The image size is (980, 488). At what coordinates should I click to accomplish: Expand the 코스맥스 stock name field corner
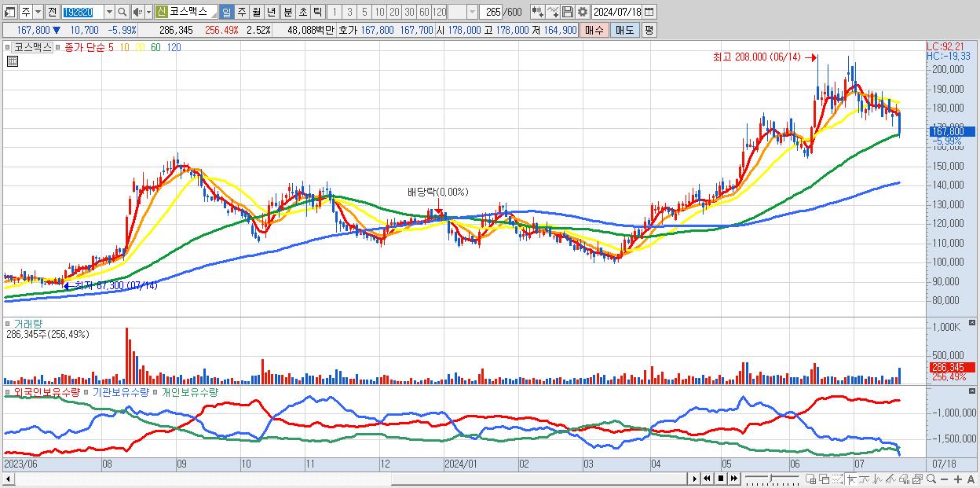pyautogui.click(x=213, y=15)
